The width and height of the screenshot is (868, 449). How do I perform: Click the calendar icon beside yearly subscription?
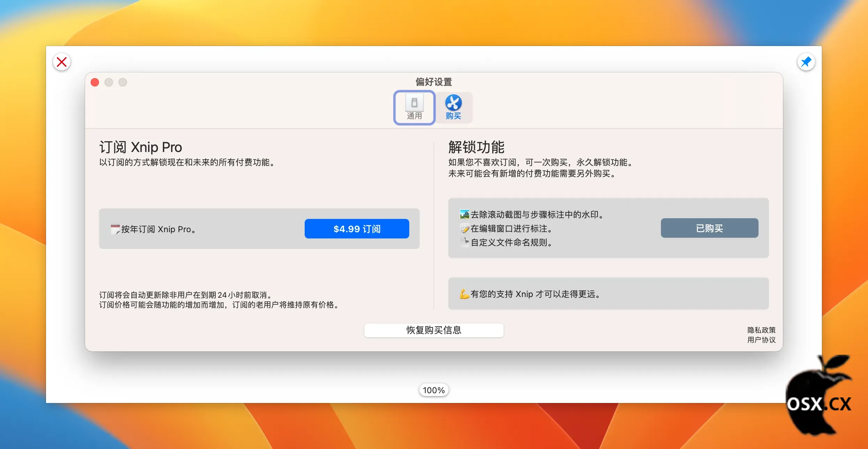pyautogui.click(x=115, y=229)
